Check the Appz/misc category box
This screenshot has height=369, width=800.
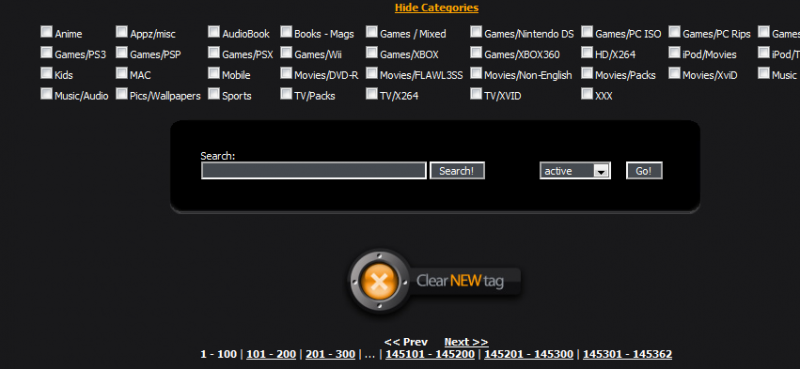(x=121, y=32)
